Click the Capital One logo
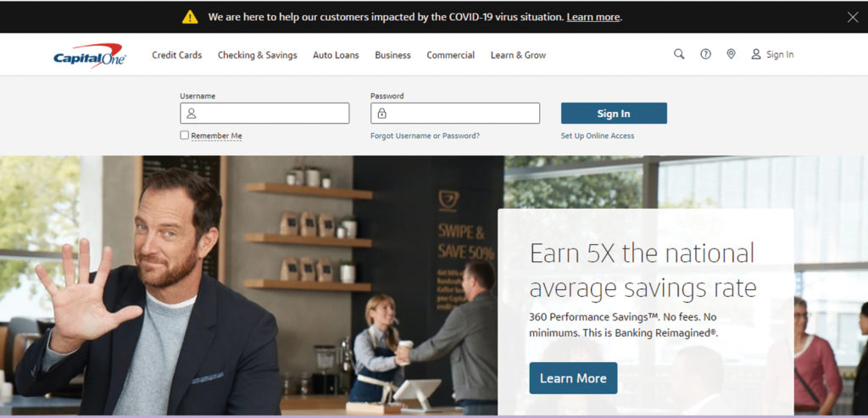Image resolution: width=868 pixels, height=418 pixels. [x=89, y=55]
